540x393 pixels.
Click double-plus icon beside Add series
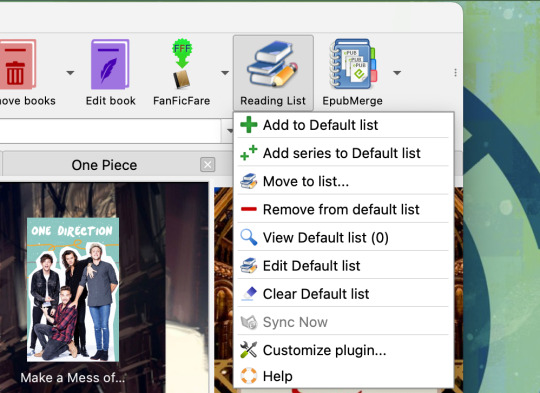tap(249, 153)
